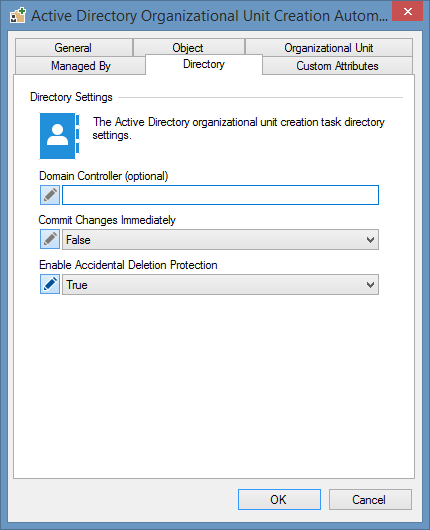The width and height of the screenshot is (430, 530).
Task: Open the Organizational Unit tab
Action: tap(329, 48)
